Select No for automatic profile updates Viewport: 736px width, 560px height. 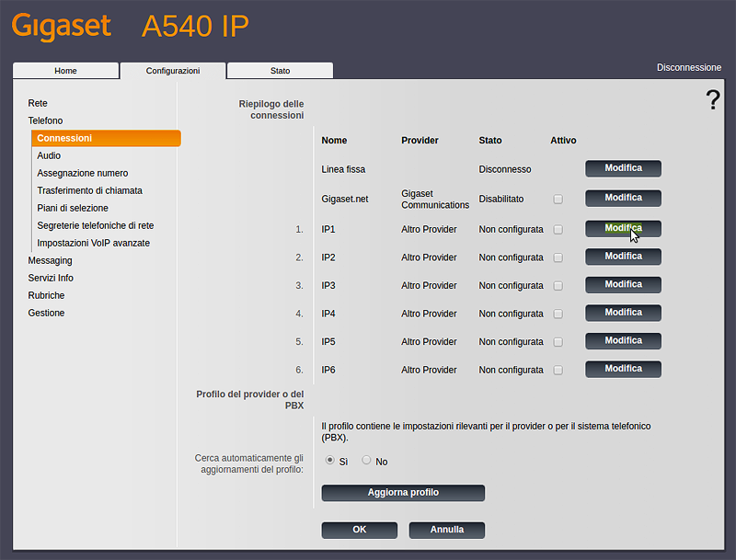click(366, 460)
